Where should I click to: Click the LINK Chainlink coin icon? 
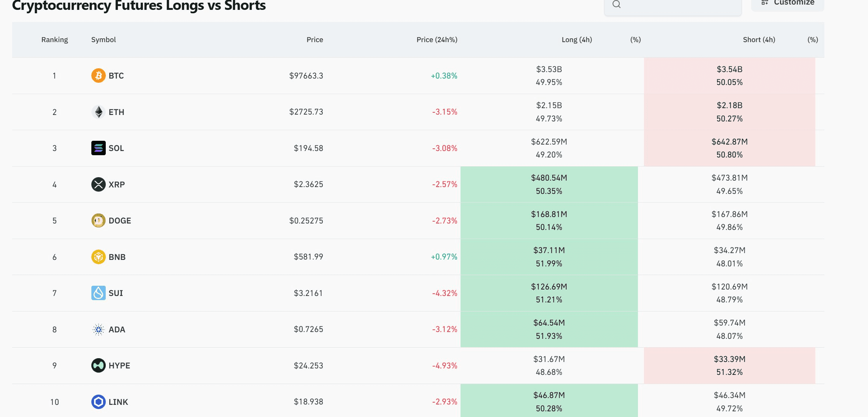[x=99, y=402]
